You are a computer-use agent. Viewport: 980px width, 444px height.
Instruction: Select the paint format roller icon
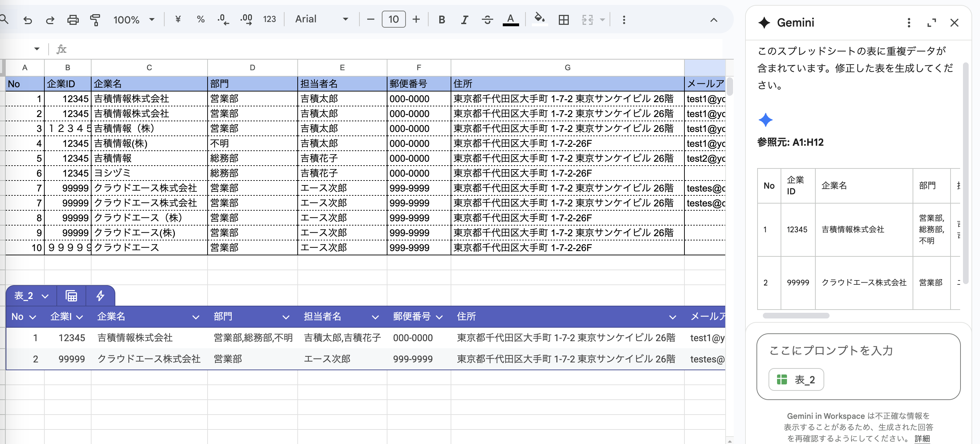coord(95,20)
